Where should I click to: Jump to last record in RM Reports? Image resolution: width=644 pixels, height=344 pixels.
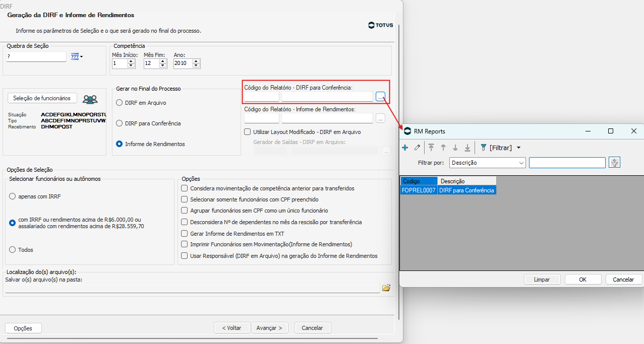pos(467,148)
